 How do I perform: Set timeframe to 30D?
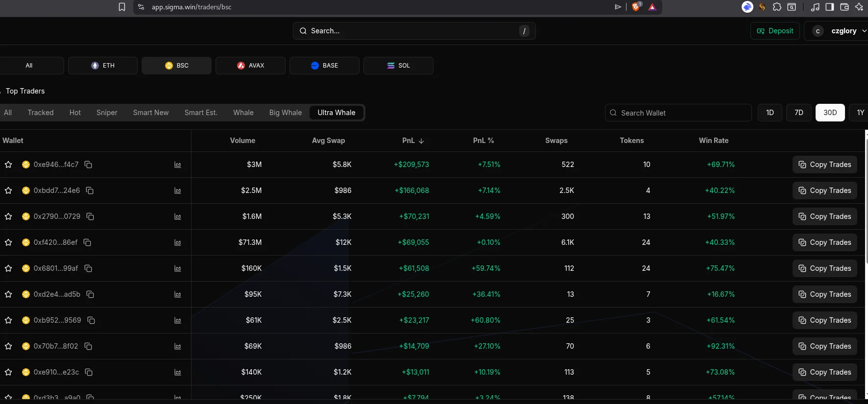point(830,113)
